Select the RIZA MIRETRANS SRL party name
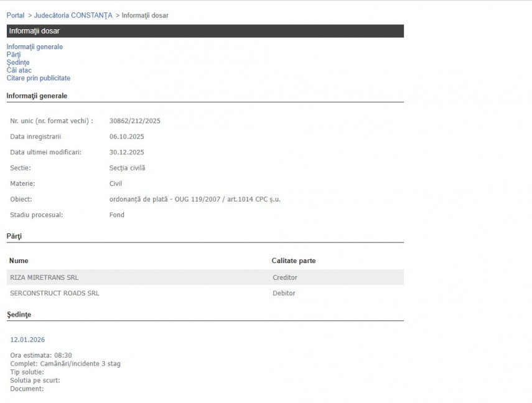Screen dimensions: 532x403 44,277
